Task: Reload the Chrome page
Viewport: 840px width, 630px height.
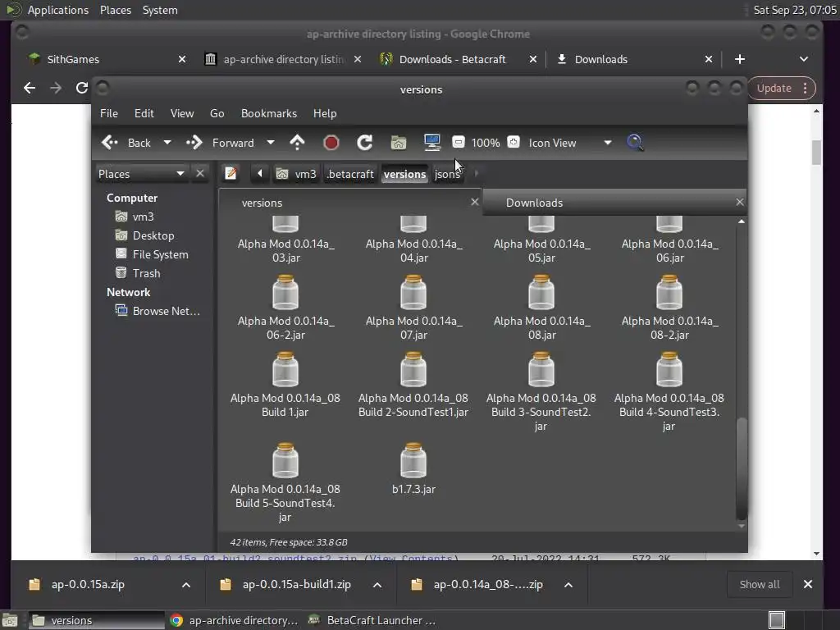Action: click(81, 88)
